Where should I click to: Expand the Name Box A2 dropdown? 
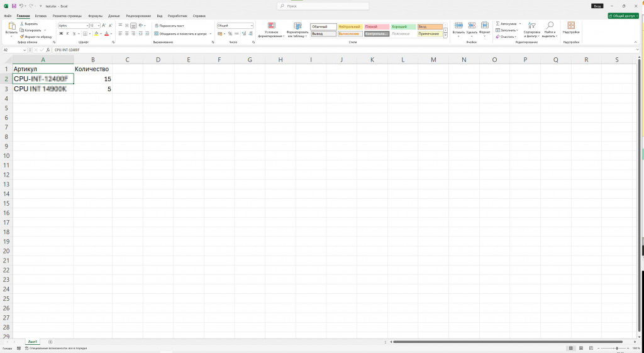click(x=25, y=50)
